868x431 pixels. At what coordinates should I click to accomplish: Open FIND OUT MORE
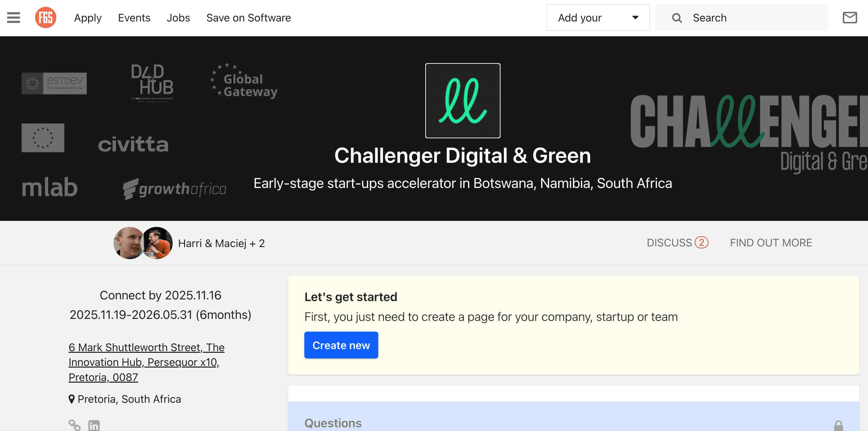[771, 242]
